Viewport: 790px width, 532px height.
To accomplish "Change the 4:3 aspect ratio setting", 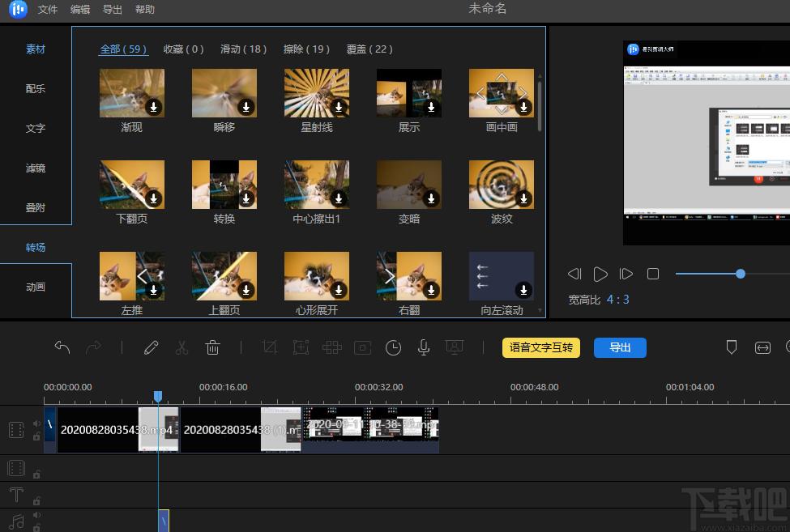I will tap(617, 300).
